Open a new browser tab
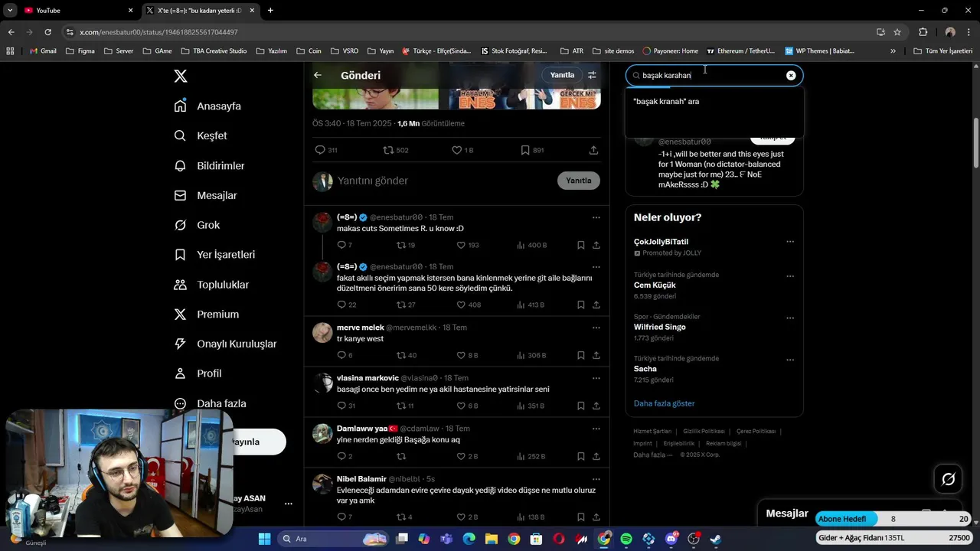Screen dimensions: 980x551 (x=270, y=10)
